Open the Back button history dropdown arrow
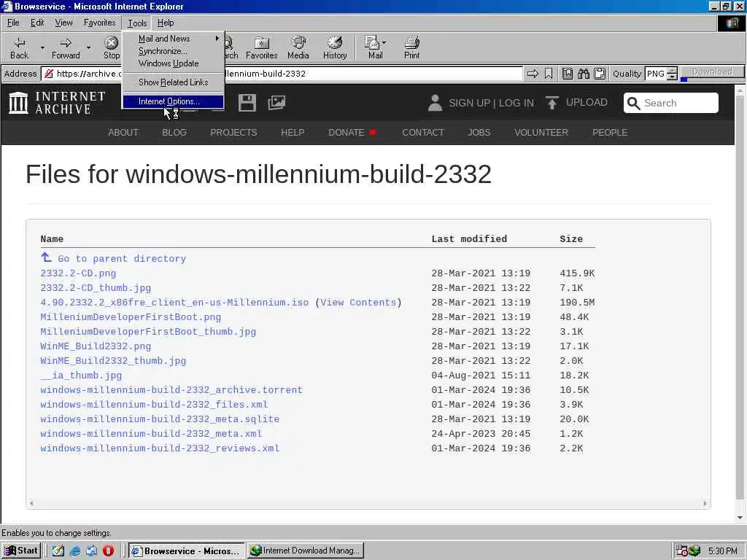Screen dimensions: 747x560 point(42,47)
